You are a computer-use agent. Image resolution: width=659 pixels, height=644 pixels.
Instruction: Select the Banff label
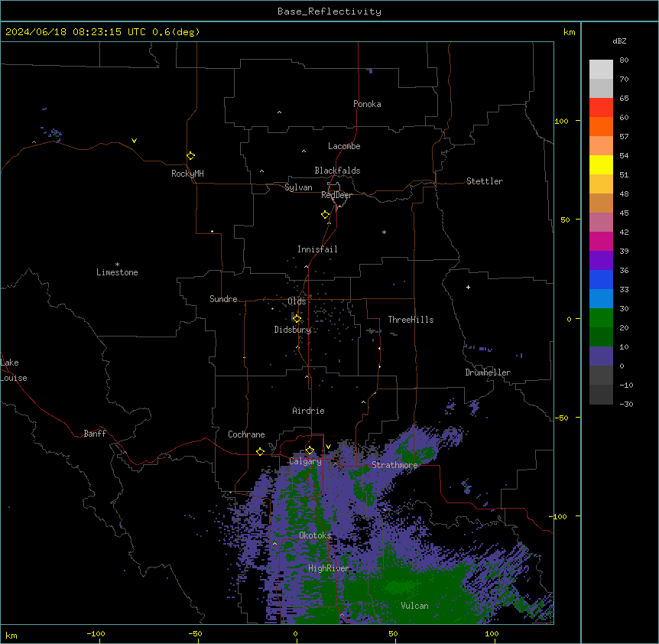[x=95, y=434]
